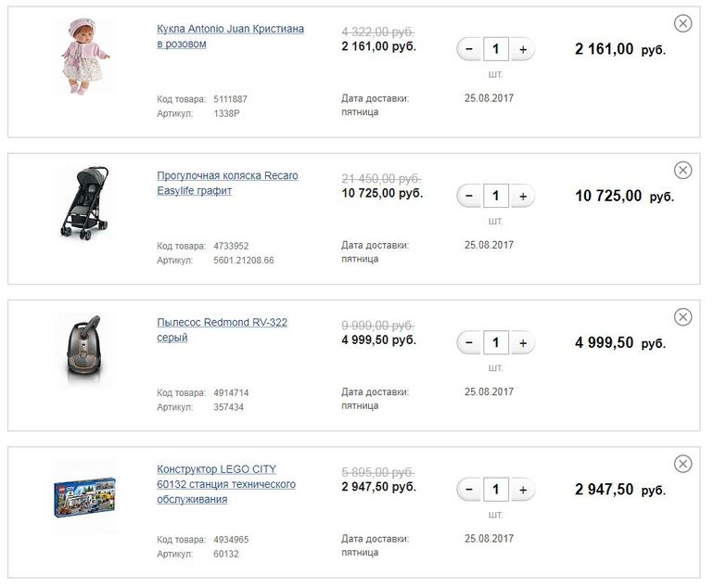Increase quantity of the LEGO CITY 60132 set
714x588 pixels.
point(522,490)
